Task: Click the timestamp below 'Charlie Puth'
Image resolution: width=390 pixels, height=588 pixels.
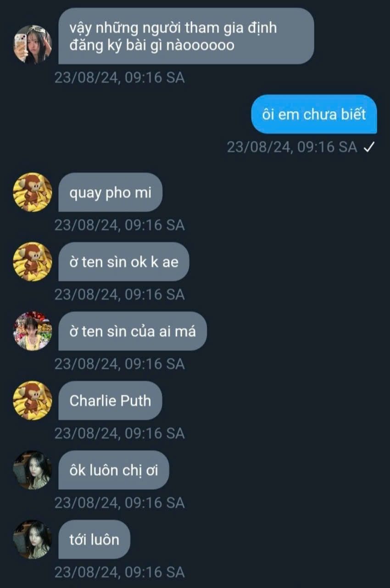Action: click(x=119, y=433)
